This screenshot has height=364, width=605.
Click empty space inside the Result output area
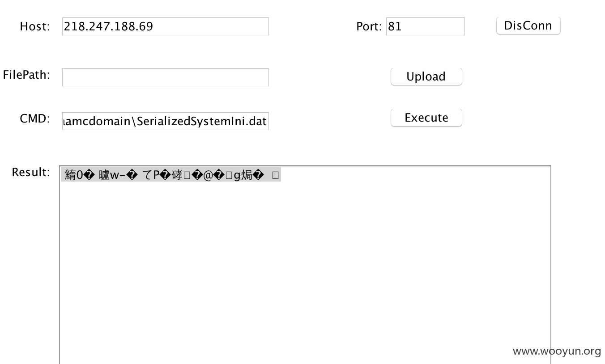coord(304,268)
